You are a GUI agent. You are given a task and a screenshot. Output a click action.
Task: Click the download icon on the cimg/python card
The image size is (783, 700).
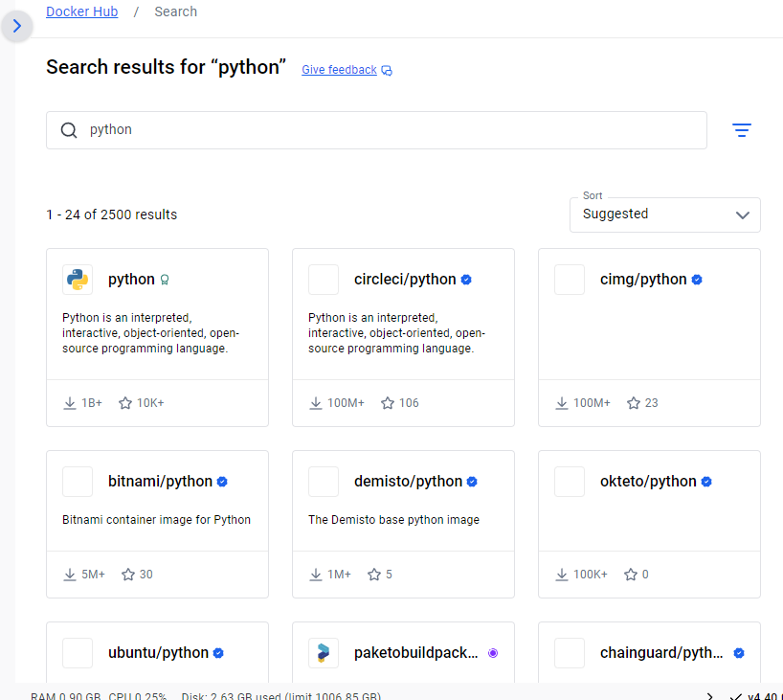coord(562,403)
